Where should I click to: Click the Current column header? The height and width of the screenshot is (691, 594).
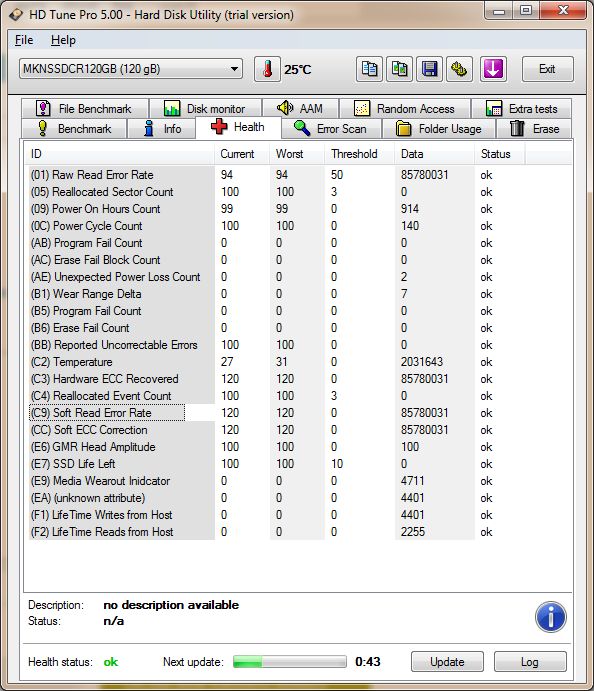click(x=242, y=154)
